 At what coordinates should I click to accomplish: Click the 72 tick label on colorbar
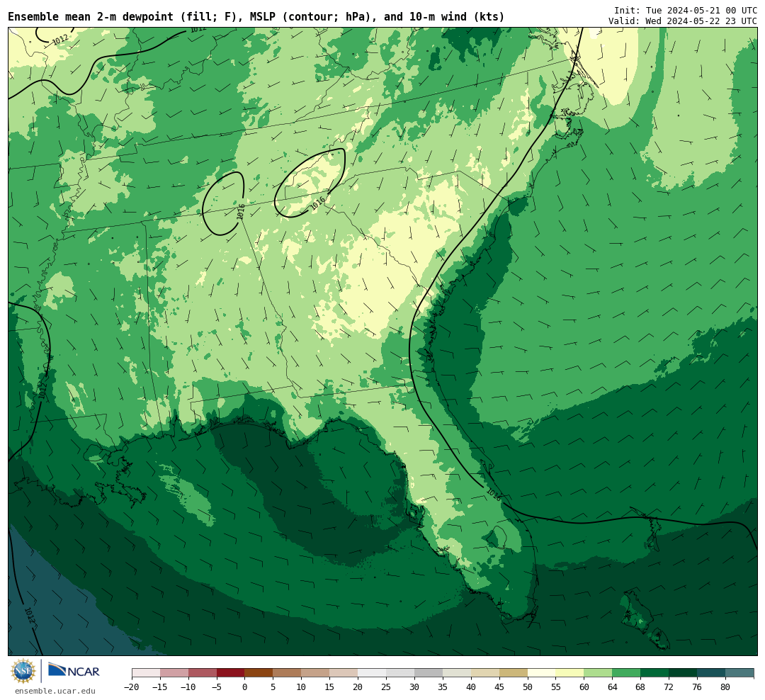click(669, 687)
